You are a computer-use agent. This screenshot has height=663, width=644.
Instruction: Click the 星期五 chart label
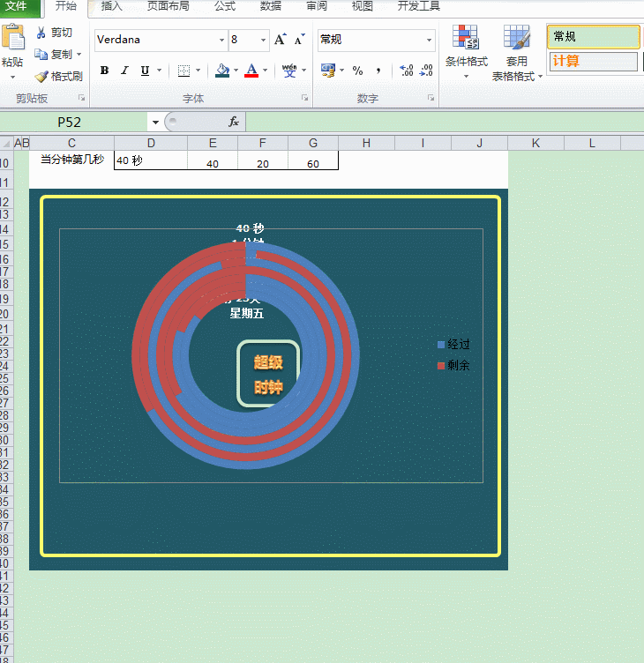pyautogui.click(x=247, y=314)
